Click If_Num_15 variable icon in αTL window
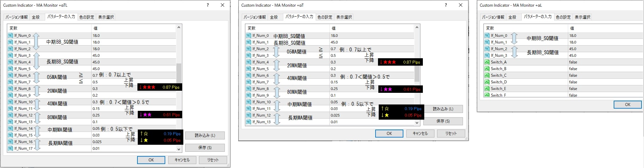This screenshot has width=644, height=168. click(x=10, y=135)
